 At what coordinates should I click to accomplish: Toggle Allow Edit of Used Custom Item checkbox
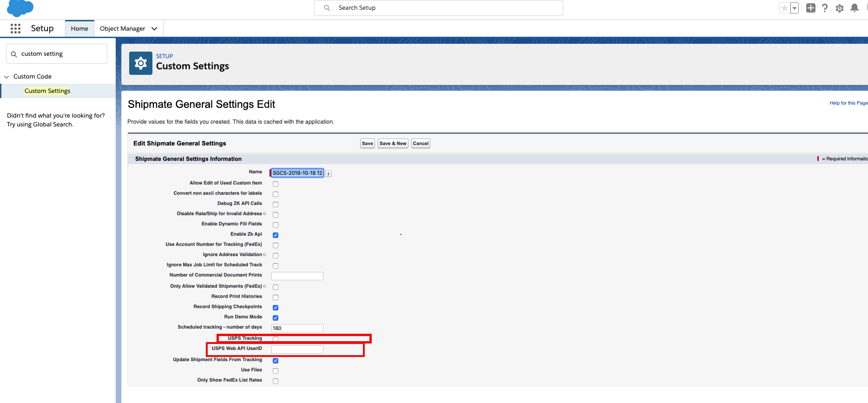pos(276,184)
